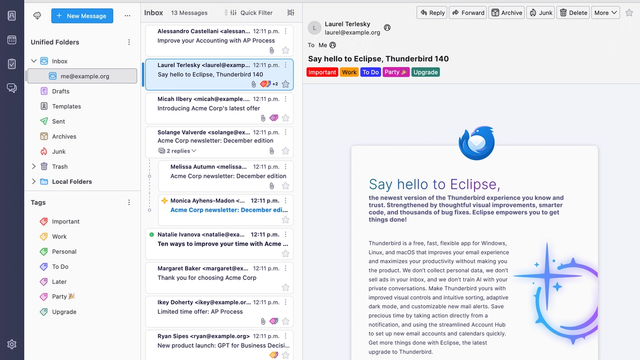Click the Get Messages icon
The image size is (640, 360).
point(37,16)
